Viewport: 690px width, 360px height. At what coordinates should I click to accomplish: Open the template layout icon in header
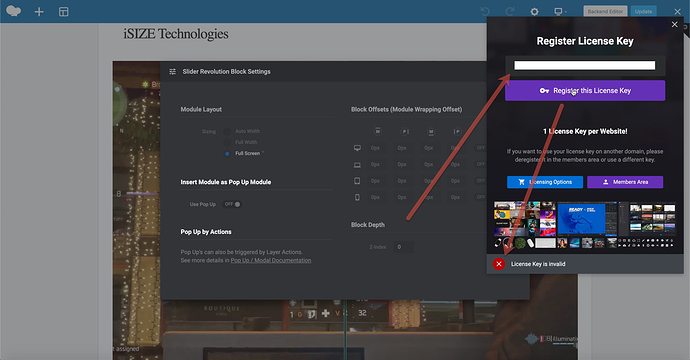coord(64,12)
